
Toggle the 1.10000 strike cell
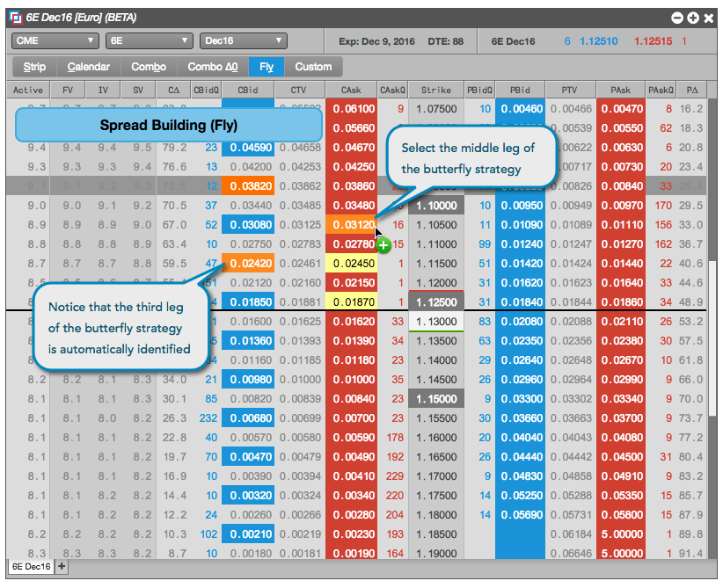436,206
